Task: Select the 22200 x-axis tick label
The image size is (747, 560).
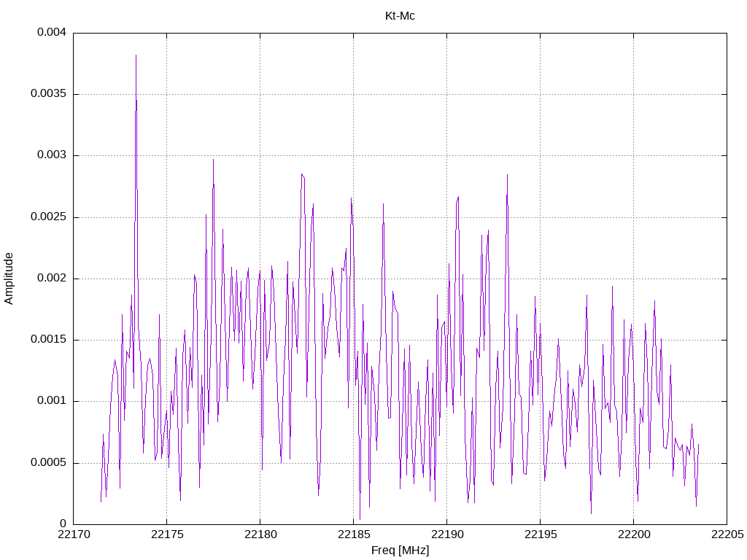Action: click(x=633, y=535)
